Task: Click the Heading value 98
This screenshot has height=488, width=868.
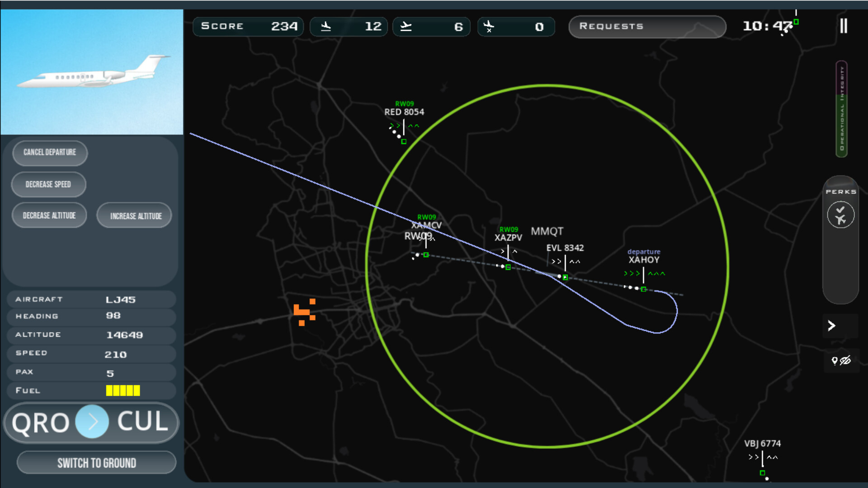Action: point(113,316)
